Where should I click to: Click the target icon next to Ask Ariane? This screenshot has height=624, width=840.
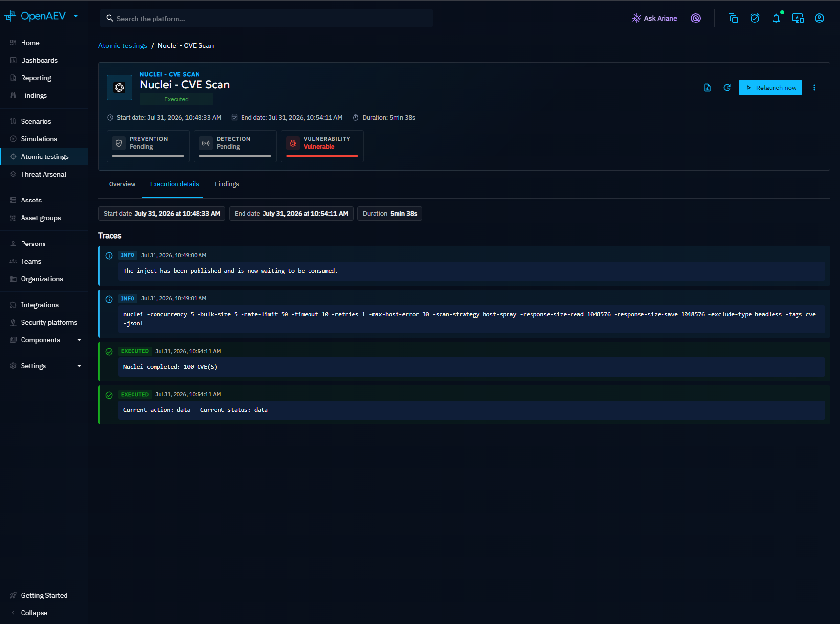point(696,18)
